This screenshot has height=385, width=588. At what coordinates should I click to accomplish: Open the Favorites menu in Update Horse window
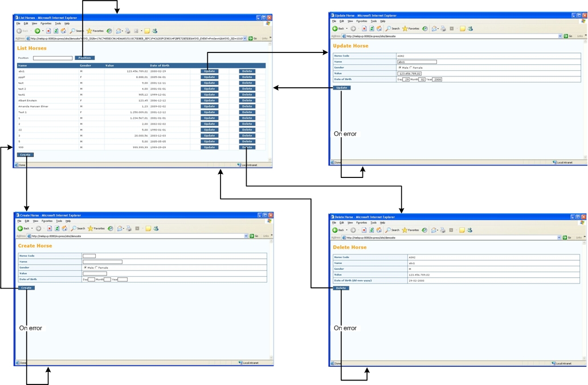tap(361, 21)
